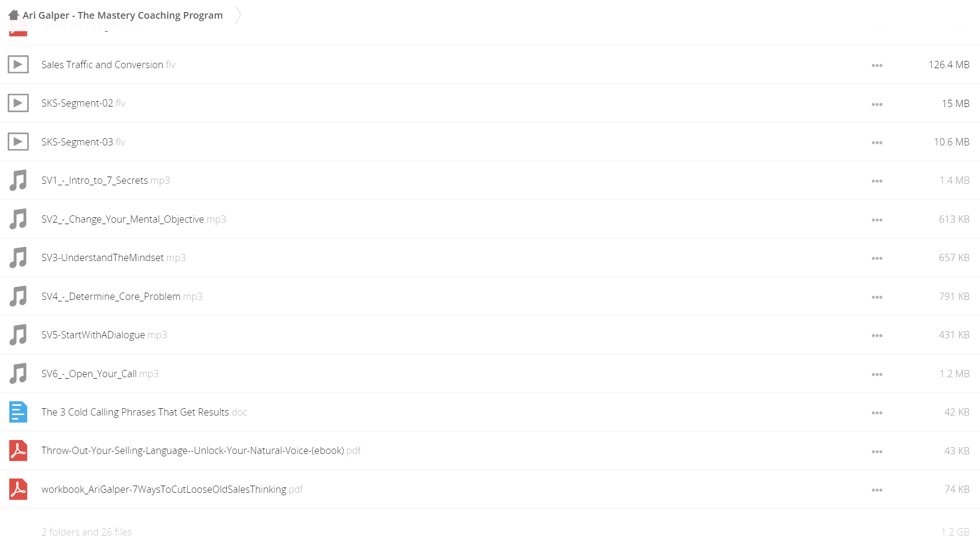Click video icon for Sales Traffic and Conversion

tap(18, 64)
